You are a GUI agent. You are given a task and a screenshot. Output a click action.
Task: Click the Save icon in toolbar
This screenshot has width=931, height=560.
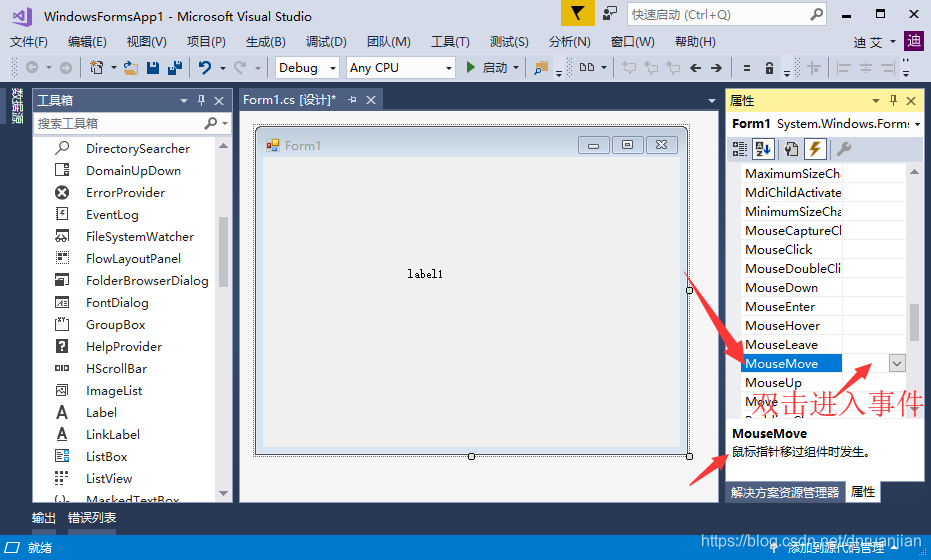tap(153, 68)
